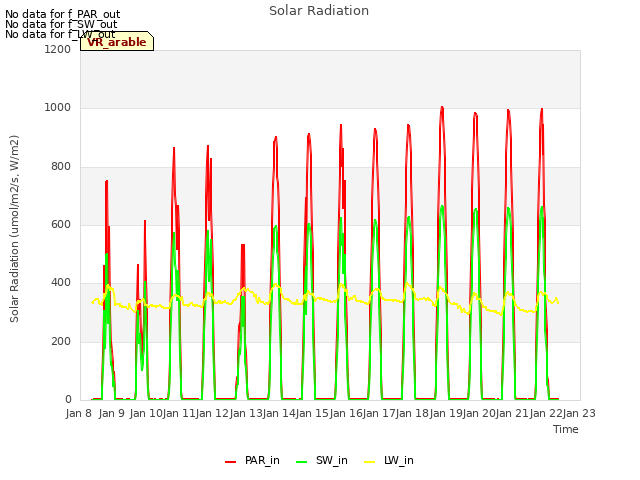Viewport: 640px width, 480px height.
Task: Click the Jan 8 x-axis tick label
Action: pos(78,413)
